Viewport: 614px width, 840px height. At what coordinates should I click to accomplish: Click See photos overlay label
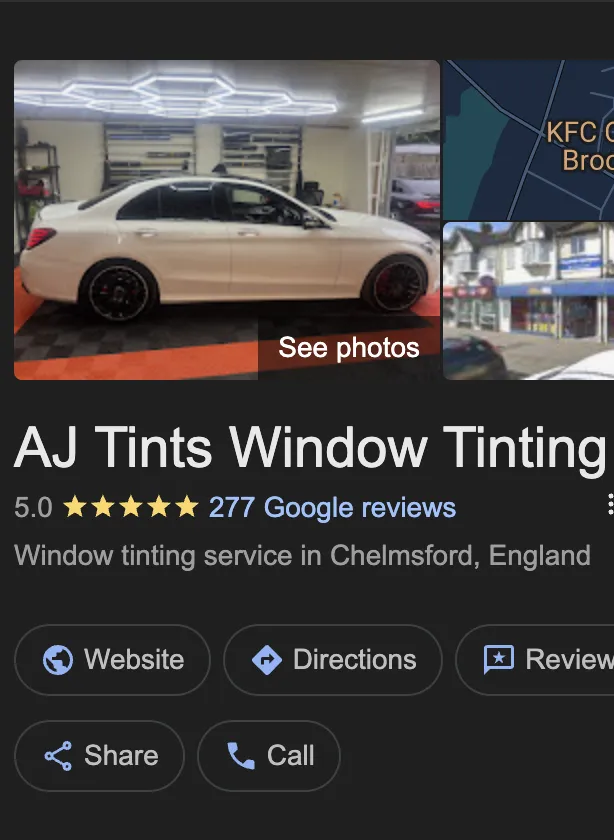(x=349, y=348)
